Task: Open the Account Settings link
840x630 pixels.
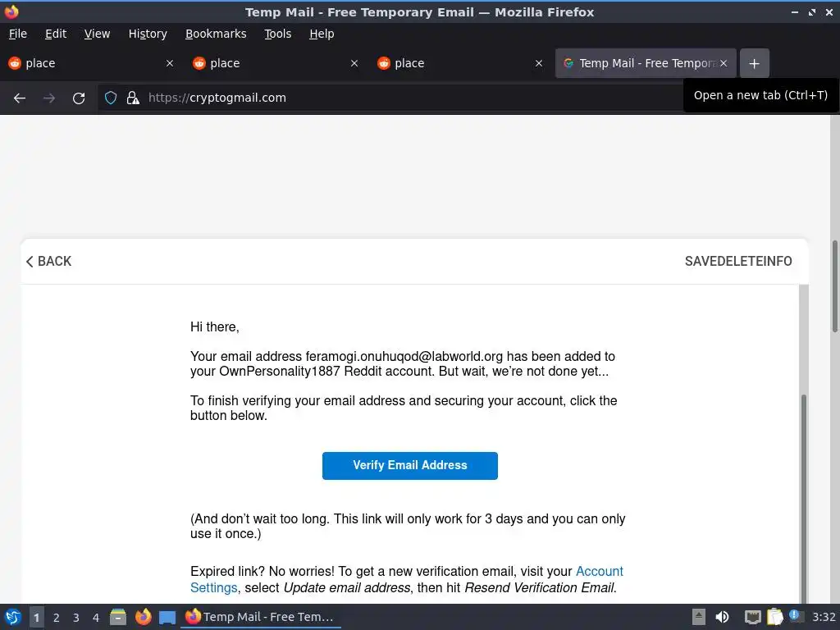Action: [x=600, y=572]
